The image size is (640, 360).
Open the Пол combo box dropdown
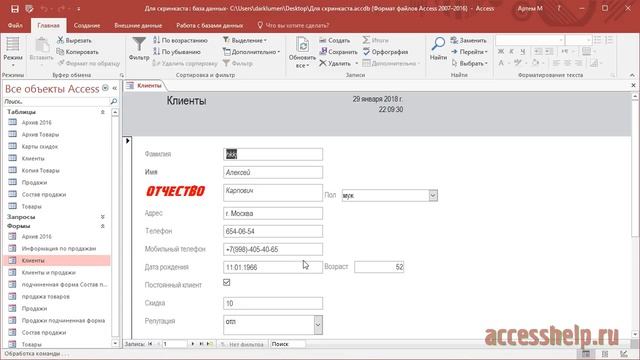pyautogui.click(x=433, y=196)
